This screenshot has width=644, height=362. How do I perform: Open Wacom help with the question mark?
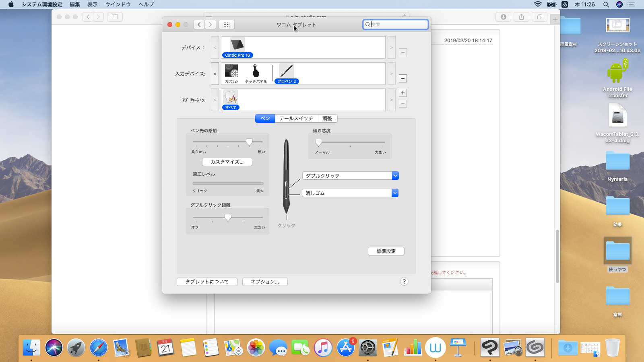click(x=404, y=282)
